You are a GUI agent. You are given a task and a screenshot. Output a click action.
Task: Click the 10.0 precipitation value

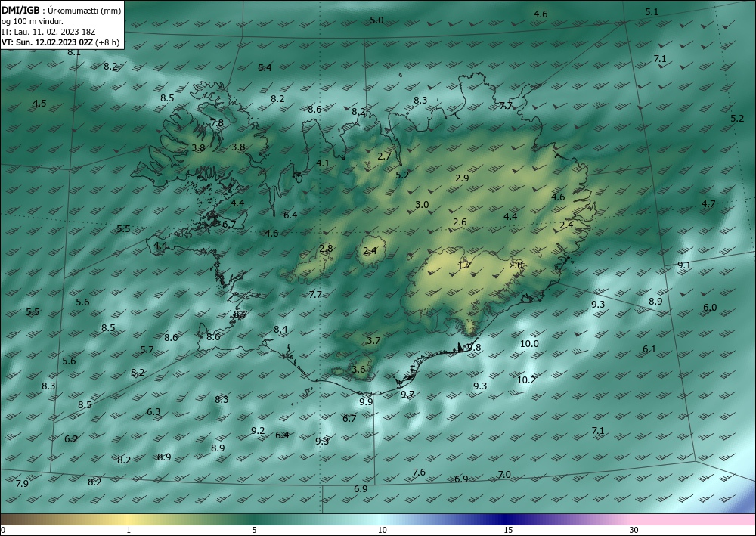[x=529, y=344]
